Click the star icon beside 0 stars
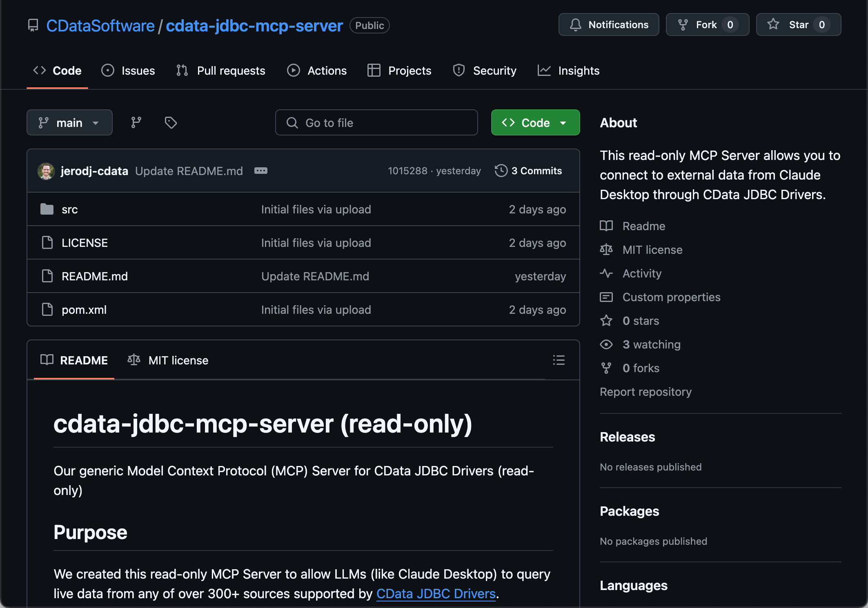 606,320
